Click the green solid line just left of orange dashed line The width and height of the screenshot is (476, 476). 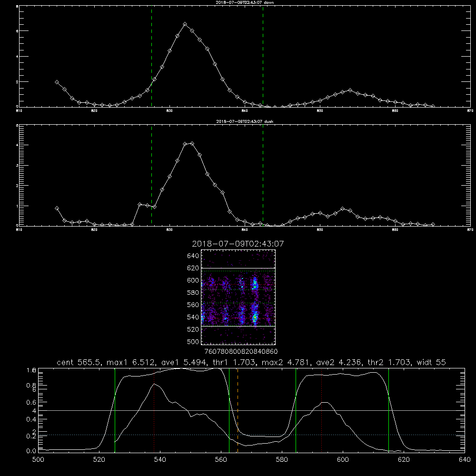[229, 410]
